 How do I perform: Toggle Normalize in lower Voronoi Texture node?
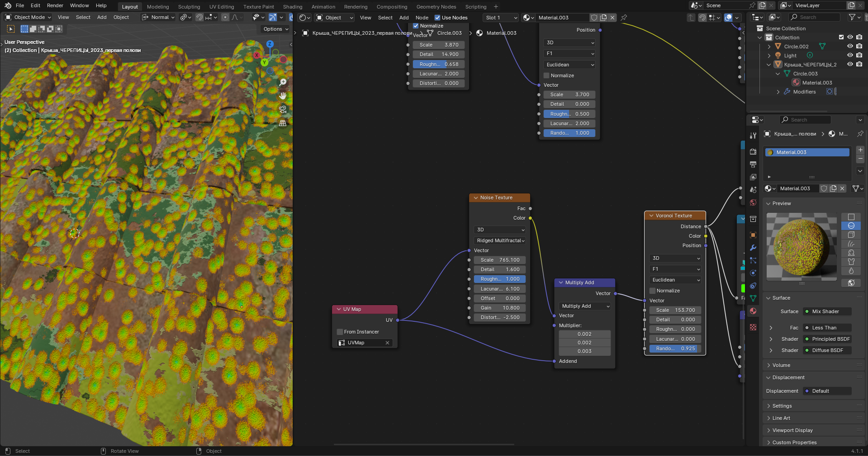click(x=653, y=291)
